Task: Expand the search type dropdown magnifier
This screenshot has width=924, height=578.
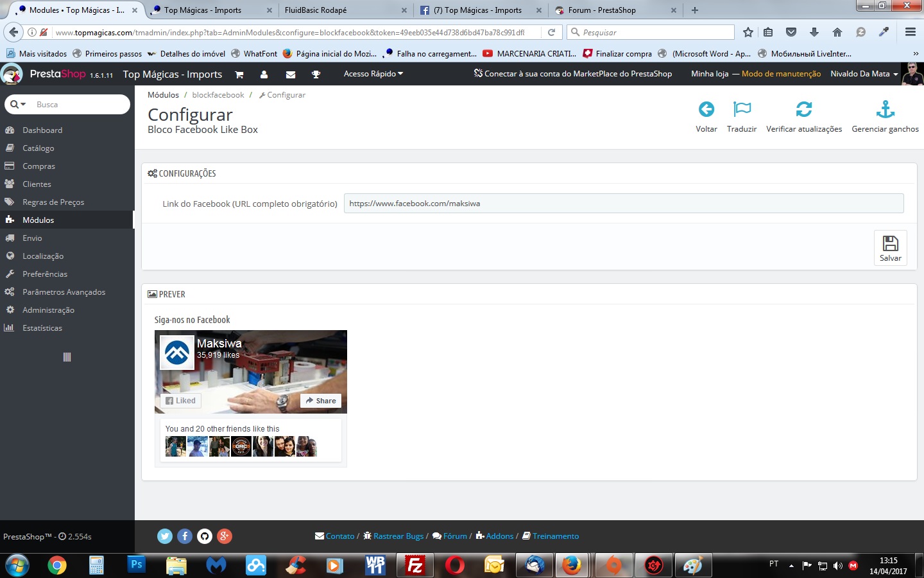Action: coord(18,104)
